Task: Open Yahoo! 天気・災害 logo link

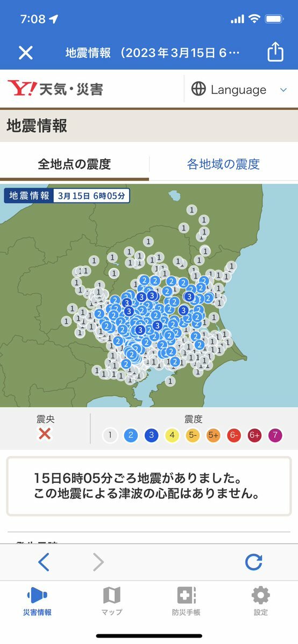Action: tap(55, 89)
